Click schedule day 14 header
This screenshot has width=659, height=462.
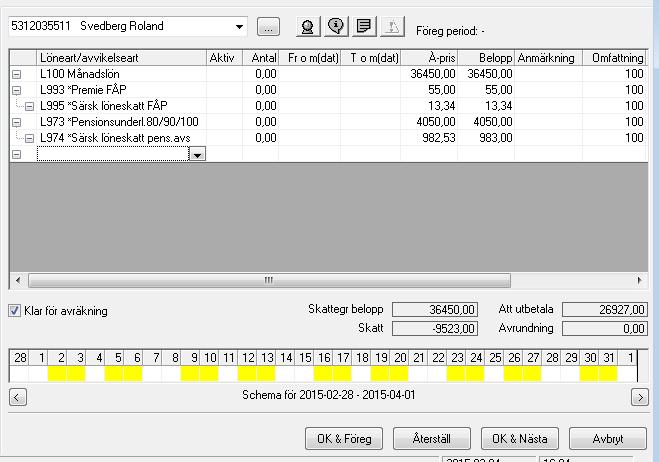pos(286,358)
